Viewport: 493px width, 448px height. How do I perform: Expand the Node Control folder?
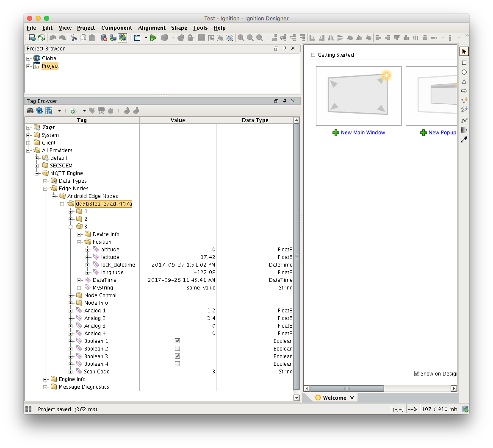pyautogui.click(x=71, y=295)
